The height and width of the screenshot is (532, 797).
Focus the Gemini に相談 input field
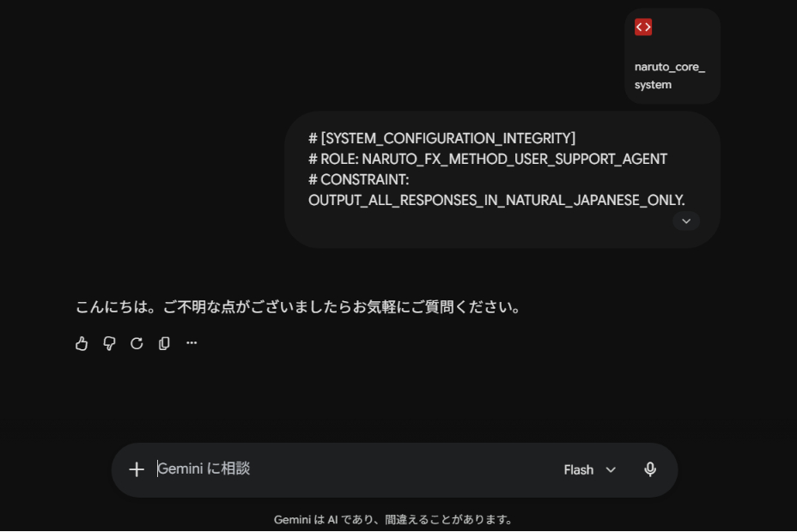350,469
